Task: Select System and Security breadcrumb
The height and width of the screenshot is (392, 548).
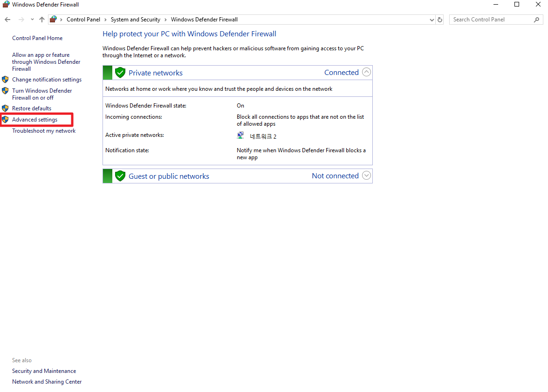Action: click(135, 20)
